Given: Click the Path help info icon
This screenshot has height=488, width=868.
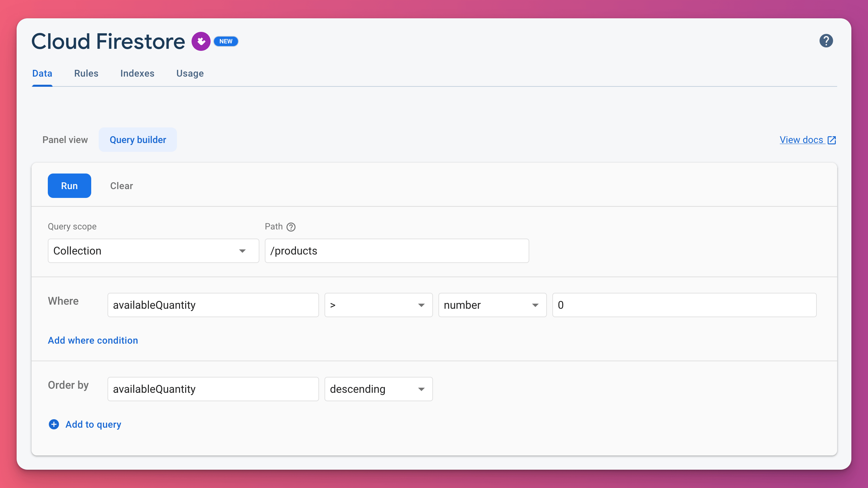Looking at the screenshot, I should click(x=291, y=227).
